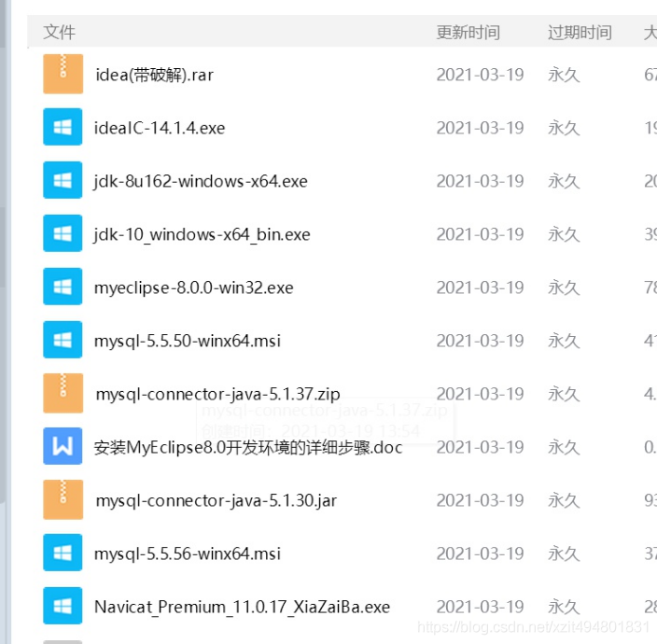Click the 过期时间 column header
657x644 pixels.
[580, 33]
